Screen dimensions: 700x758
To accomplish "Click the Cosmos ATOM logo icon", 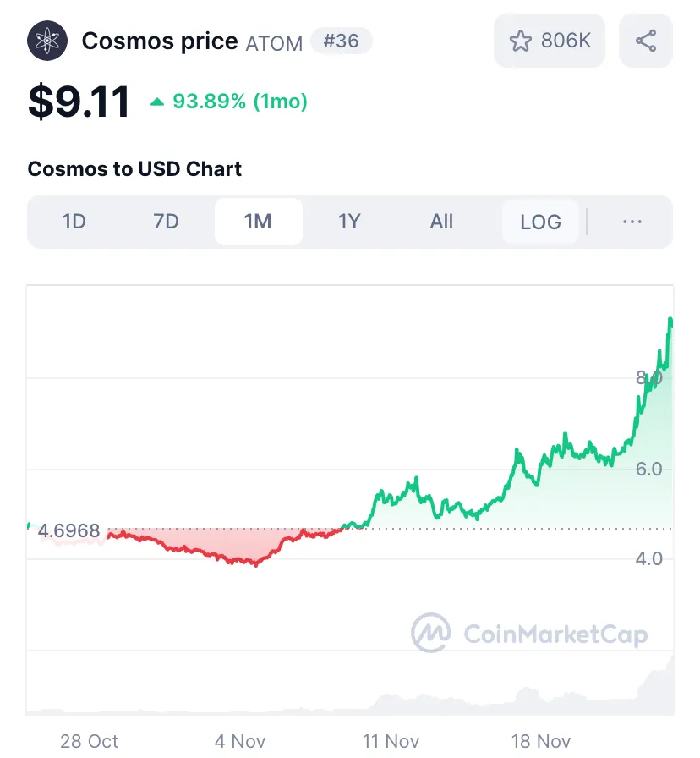I will tap(46, 41).
